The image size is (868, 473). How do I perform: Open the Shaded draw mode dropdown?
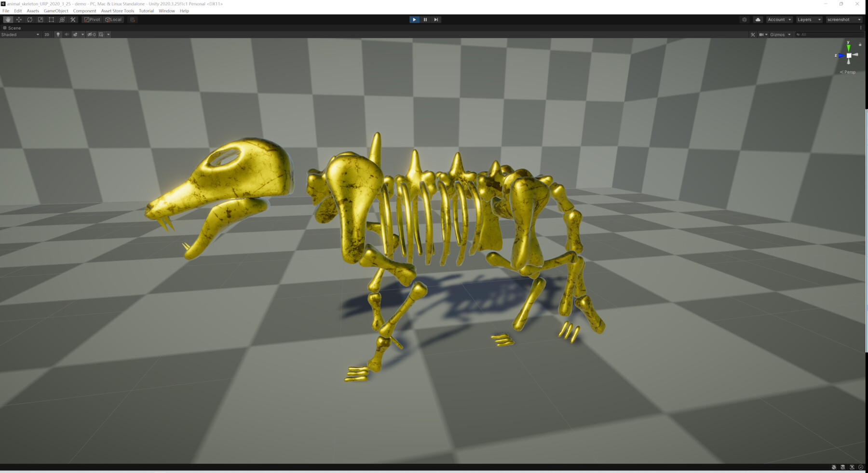click(x=20, y=34)
